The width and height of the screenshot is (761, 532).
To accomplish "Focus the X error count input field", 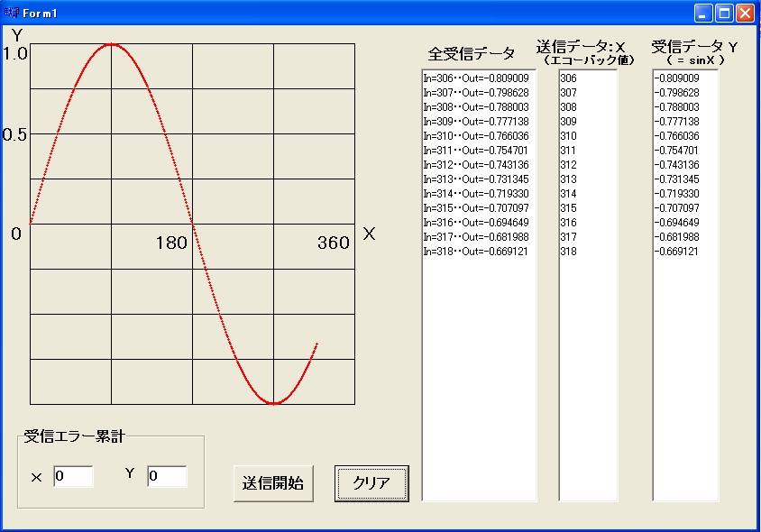I will (x=73, y=476).
